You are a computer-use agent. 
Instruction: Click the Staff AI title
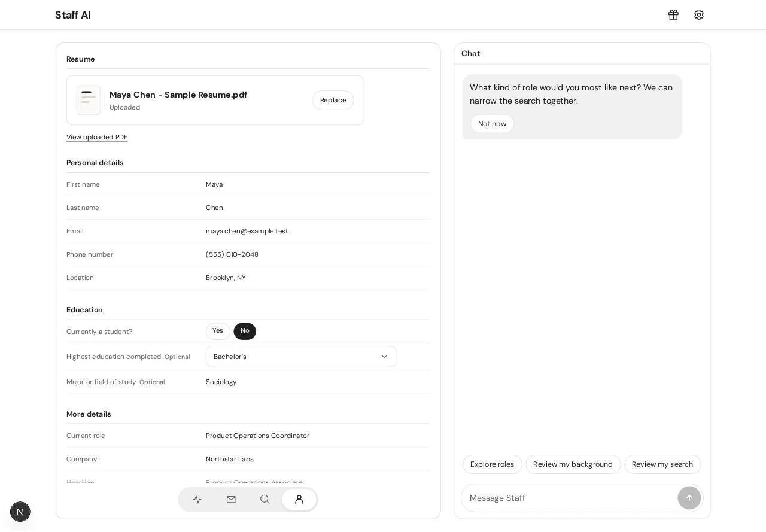(x=73, y=15)
